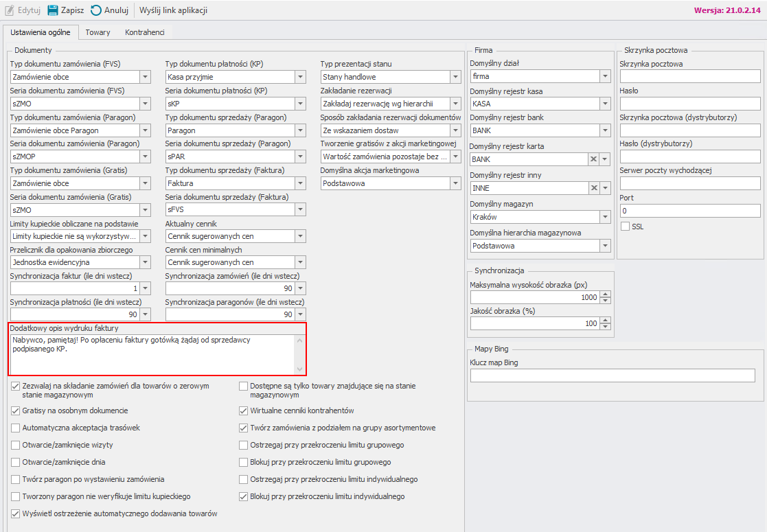
Task: Switch to the Towary tab
Action: [x=98, y=32]
